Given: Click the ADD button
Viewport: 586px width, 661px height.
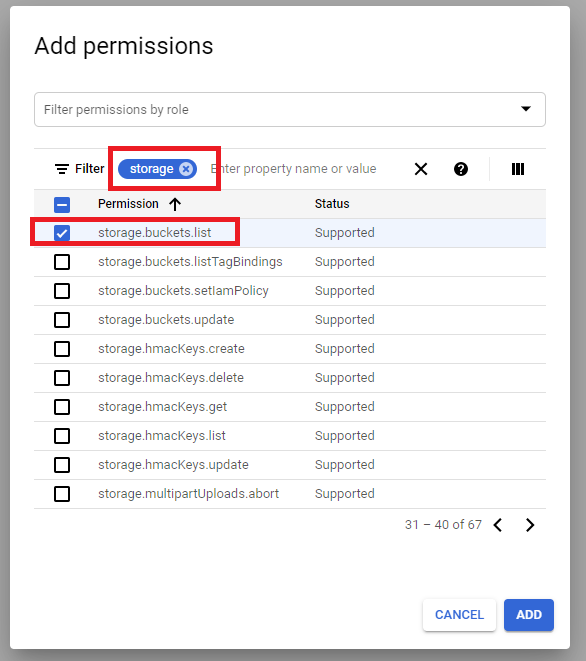Looking at the screenshot, I should (529, 615).
